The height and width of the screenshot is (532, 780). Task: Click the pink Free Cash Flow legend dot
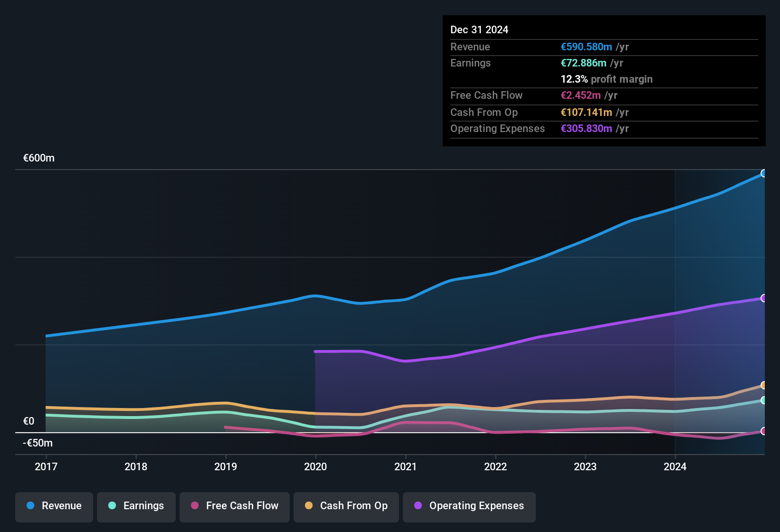click(194, 506)
